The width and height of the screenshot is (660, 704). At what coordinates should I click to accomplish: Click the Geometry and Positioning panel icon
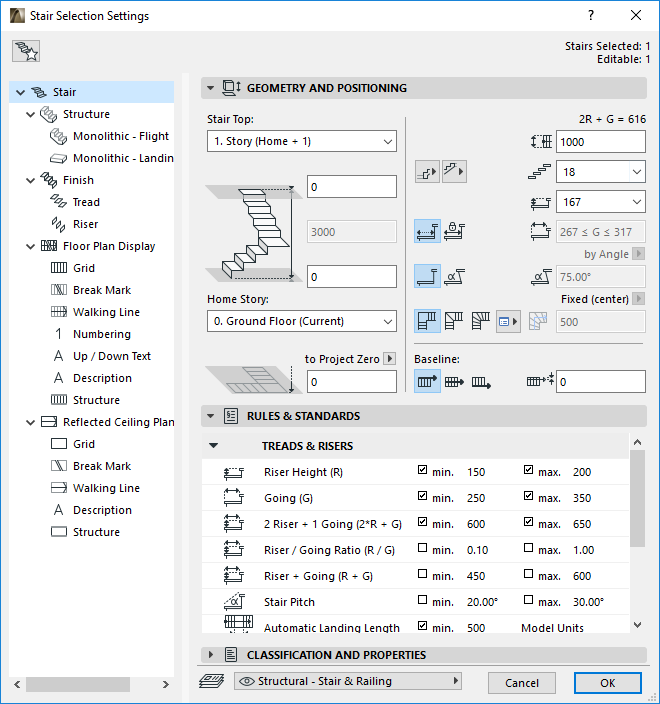231,88
